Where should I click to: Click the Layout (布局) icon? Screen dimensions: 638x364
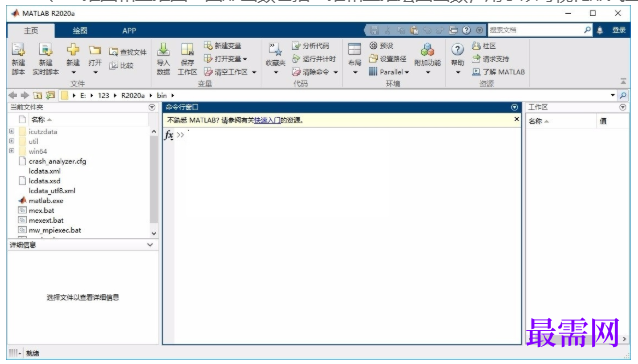(x=354, y=50)
